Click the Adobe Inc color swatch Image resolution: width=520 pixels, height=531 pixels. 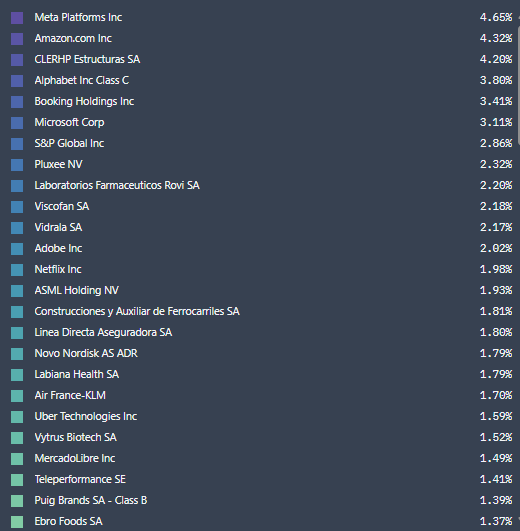click(x=17, y=249)
